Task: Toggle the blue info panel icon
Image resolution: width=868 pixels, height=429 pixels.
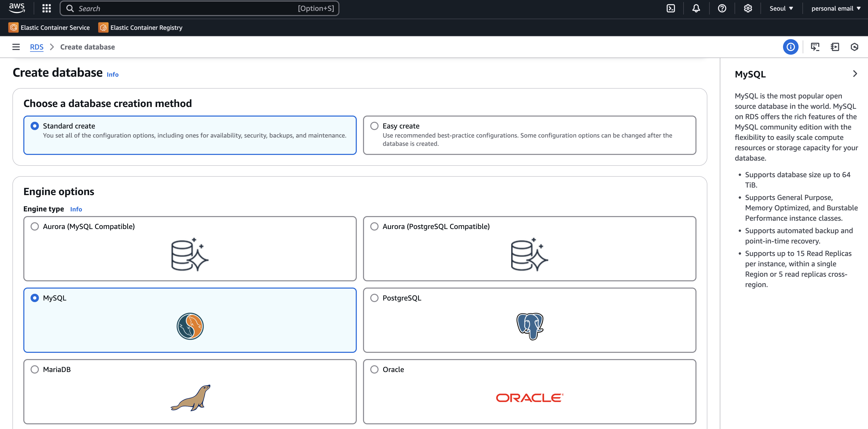Action: pyautogui.click(x=790, y=47)
